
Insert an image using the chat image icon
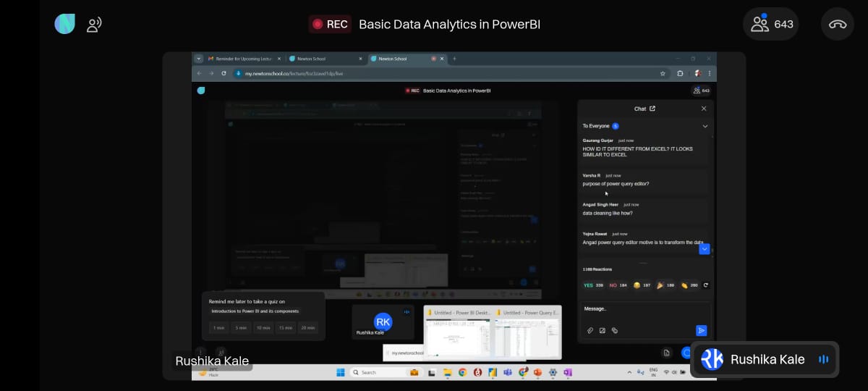[602, 330]
